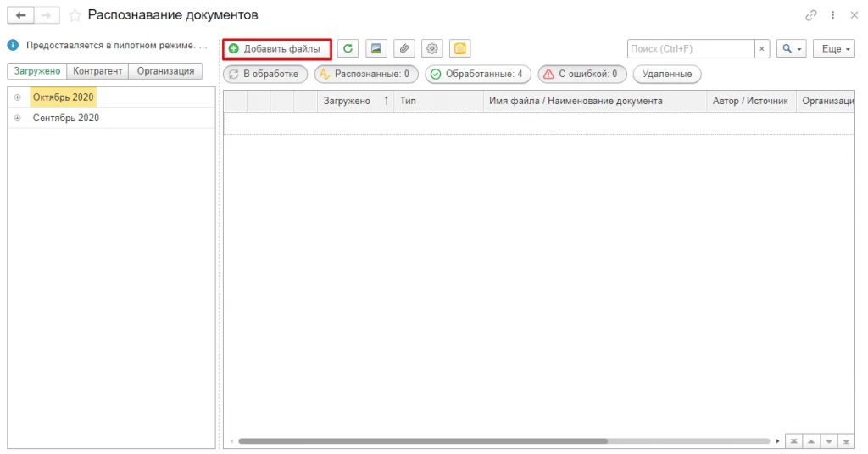Open the «Еще» dropdown menu
The image size is (868, 454).
tap(834, 48)
